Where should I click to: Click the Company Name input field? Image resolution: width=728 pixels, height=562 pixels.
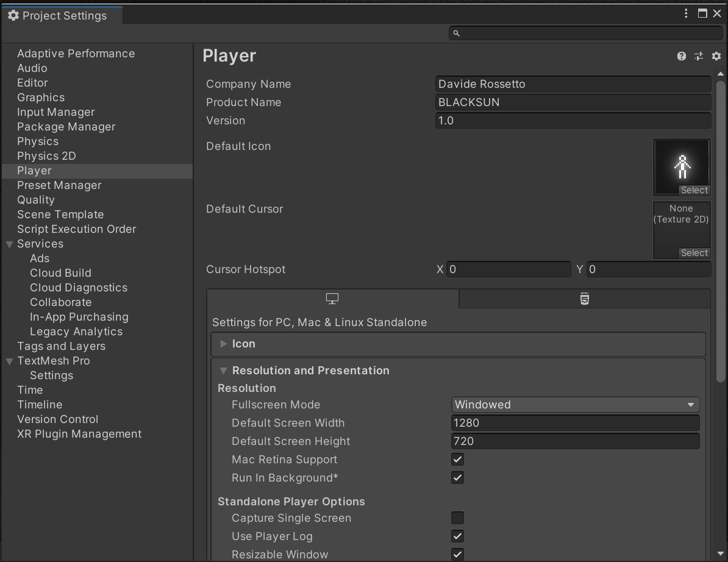(573, 84)
